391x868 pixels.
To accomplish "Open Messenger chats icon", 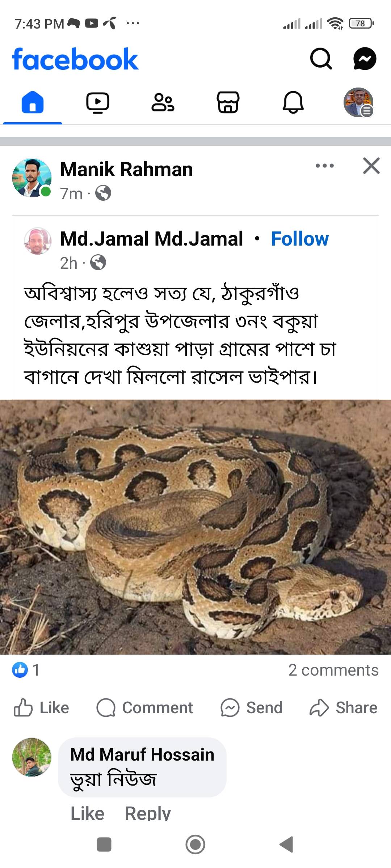I will 365,59.
